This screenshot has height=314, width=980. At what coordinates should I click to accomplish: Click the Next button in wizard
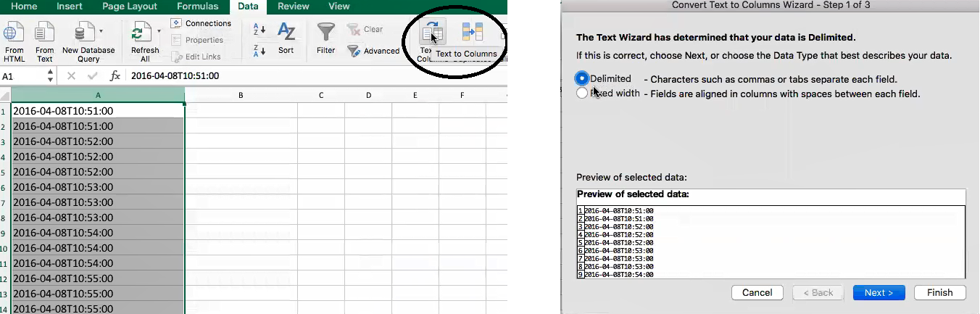tap(878, 292)
